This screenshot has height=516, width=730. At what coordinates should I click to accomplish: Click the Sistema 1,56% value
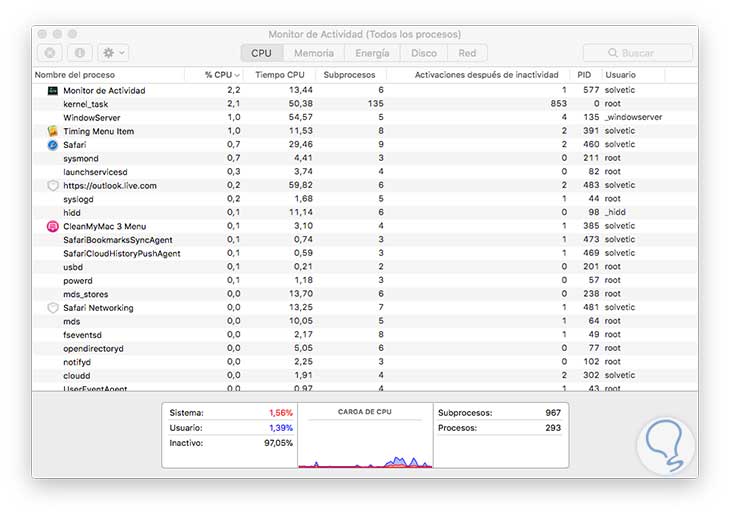(x=281, y=413)
